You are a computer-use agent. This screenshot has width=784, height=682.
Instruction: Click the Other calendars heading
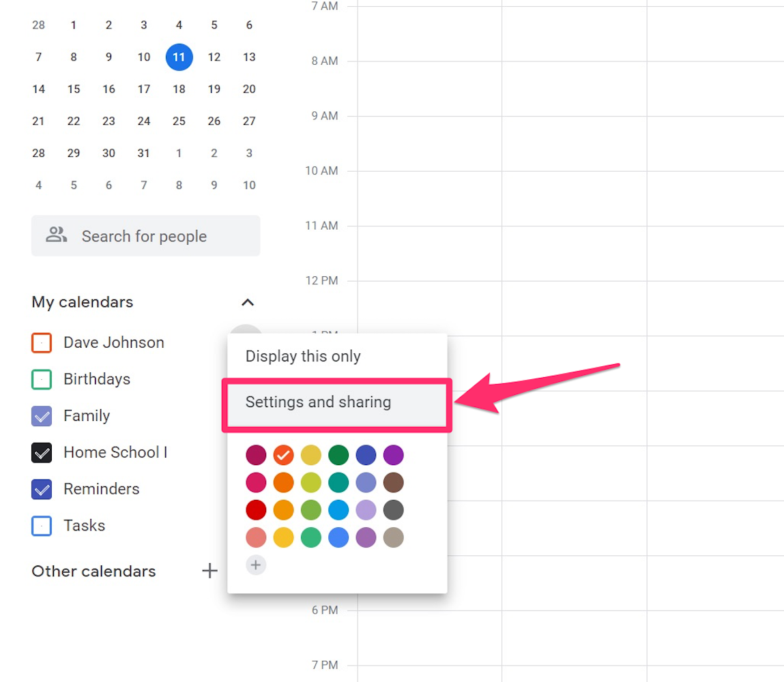[93, 571]
